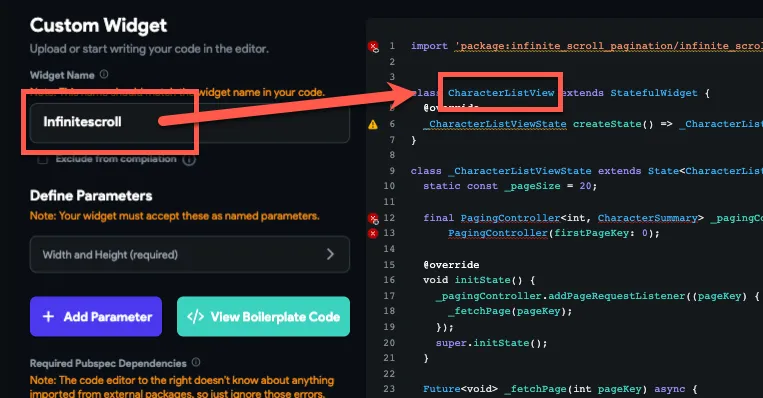Expand Width and Height (required) parameter row
763x398 pixels.
(x=189, y=254)
